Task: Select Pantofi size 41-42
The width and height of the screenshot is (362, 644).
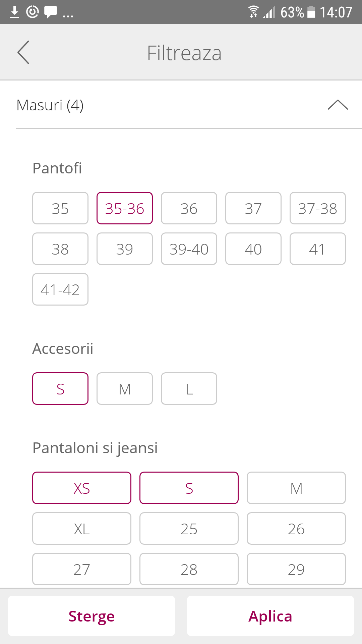Action: (60, 289)
